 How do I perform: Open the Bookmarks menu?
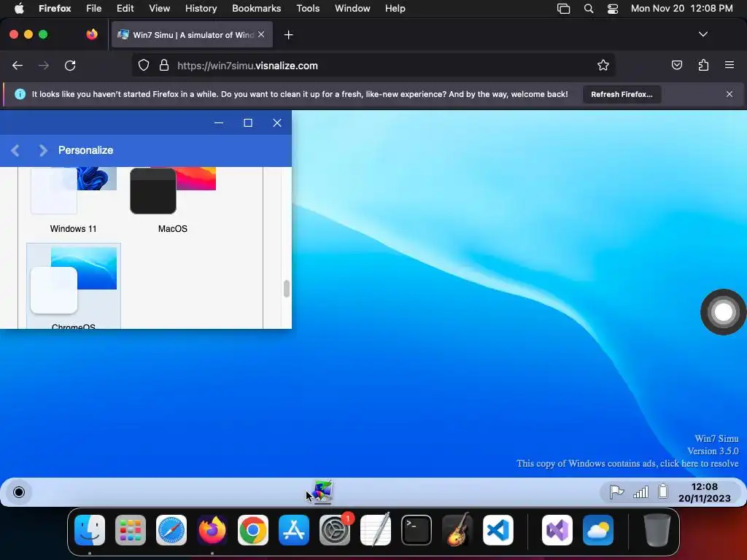pyautogui.click(x=256, y=9)
